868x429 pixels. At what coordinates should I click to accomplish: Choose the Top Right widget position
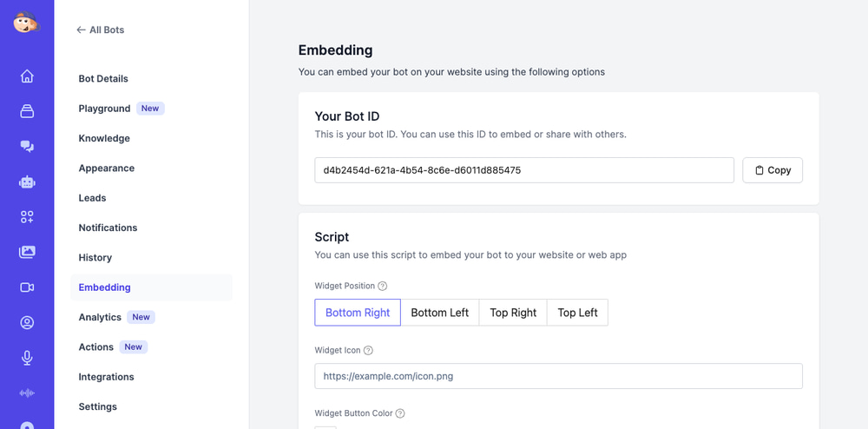tap(513, 313)
